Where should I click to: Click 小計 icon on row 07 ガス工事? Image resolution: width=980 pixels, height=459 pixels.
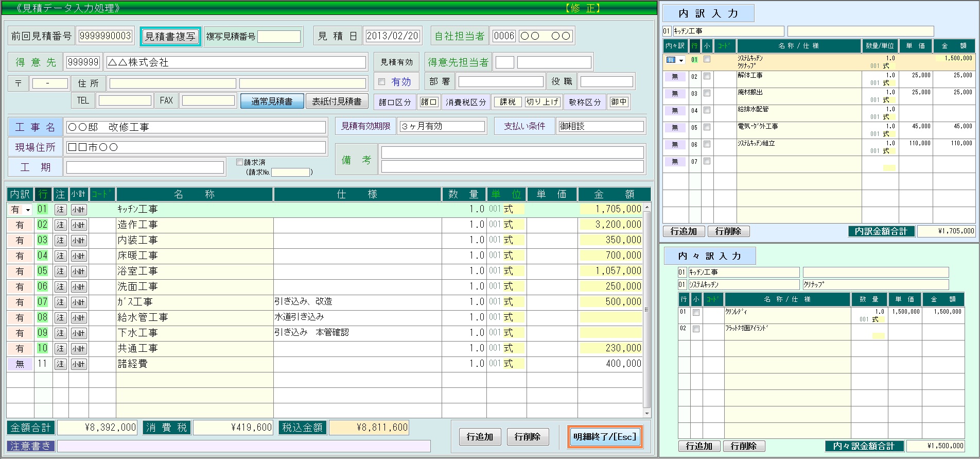[x=78, y=302]
